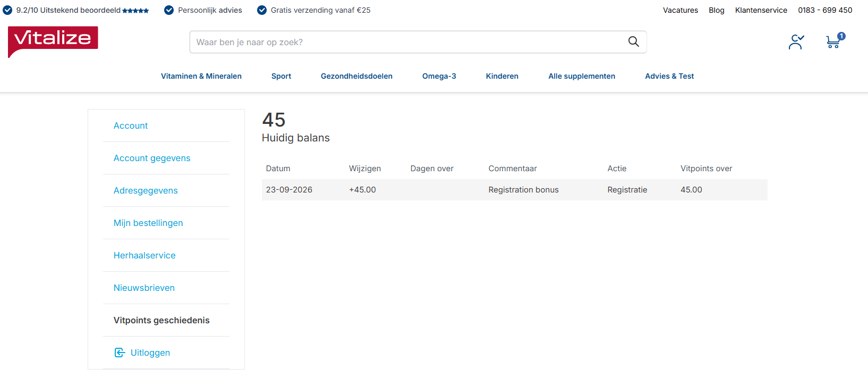
Task: Open Account in sidebar
Action: [131, 125]
